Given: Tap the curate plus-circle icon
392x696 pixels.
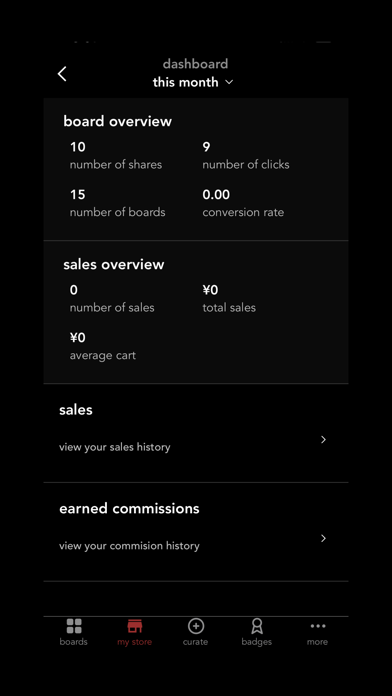Looking at the screenshot, I should (196, 626).
